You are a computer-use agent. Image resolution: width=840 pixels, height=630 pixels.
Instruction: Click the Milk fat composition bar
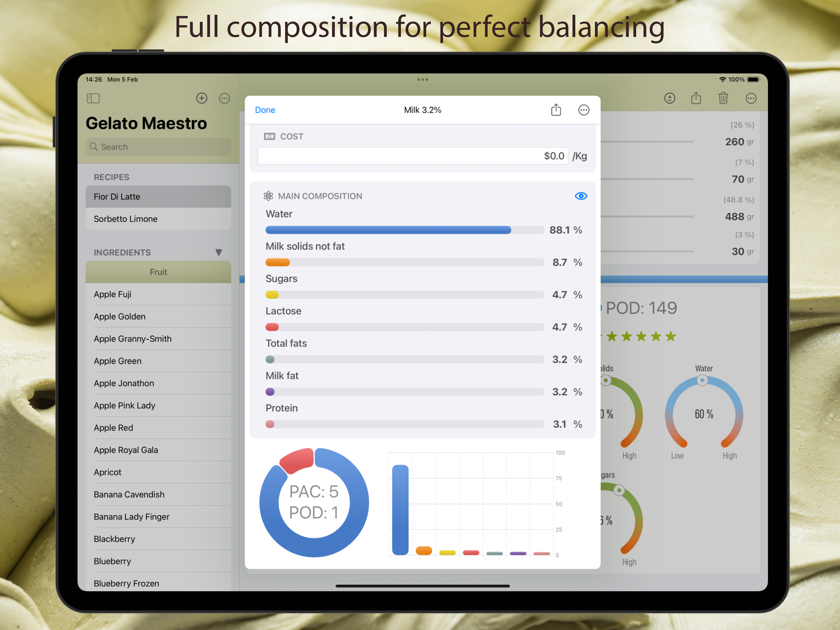tap(405, 391)
